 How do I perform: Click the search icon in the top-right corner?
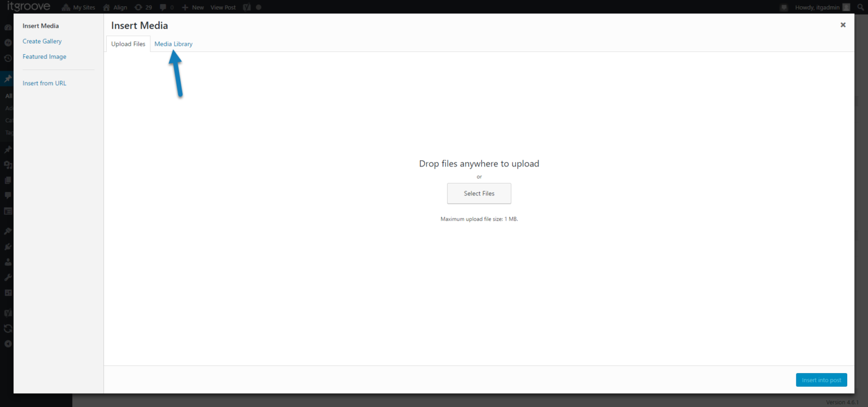click(x=860, y=7)
